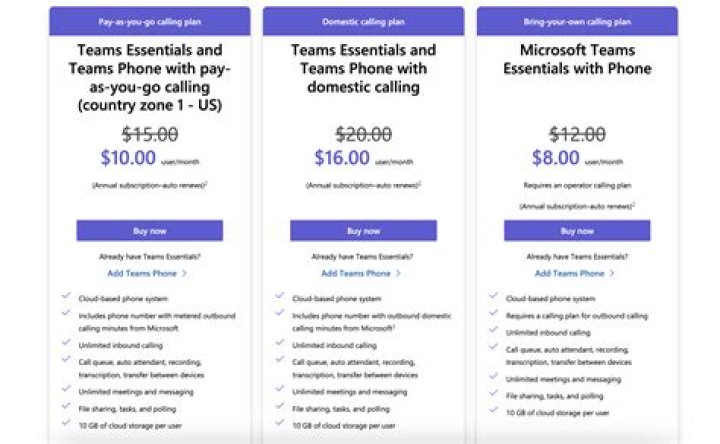The image size is (720, 444).
Task: Click the checkmark beside domestic plan "File sharing, tasks, and polling"
Action: pyautogui.click(x=279, y=407)
